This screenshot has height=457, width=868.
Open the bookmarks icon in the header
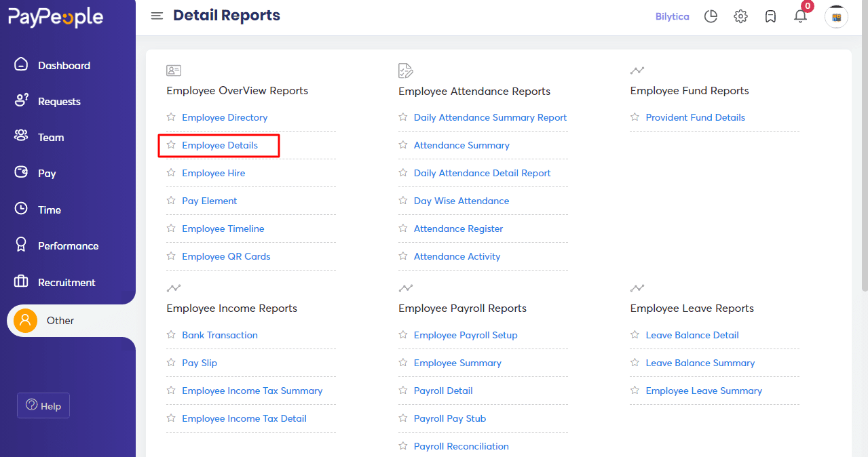coord(770,16)
